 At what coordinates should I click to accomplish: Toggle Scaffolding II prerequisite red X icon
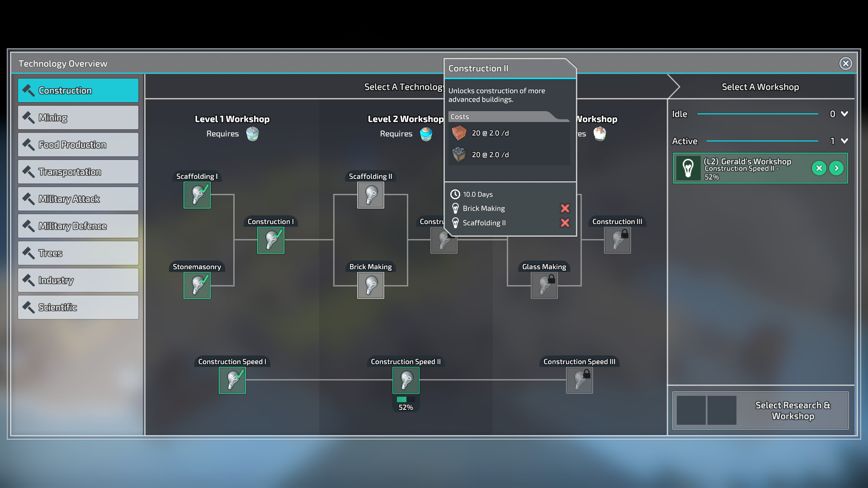(565, 223)
